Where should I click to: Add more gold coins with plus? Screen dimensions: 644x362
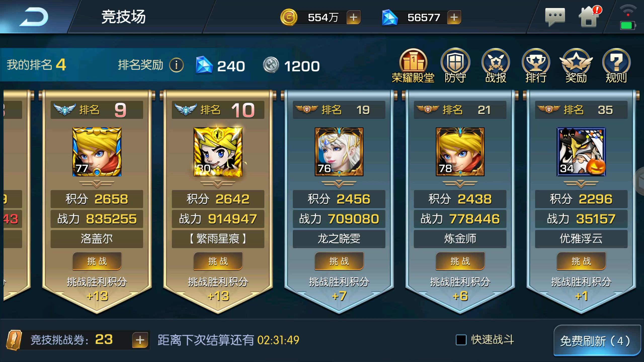(353, 17)
